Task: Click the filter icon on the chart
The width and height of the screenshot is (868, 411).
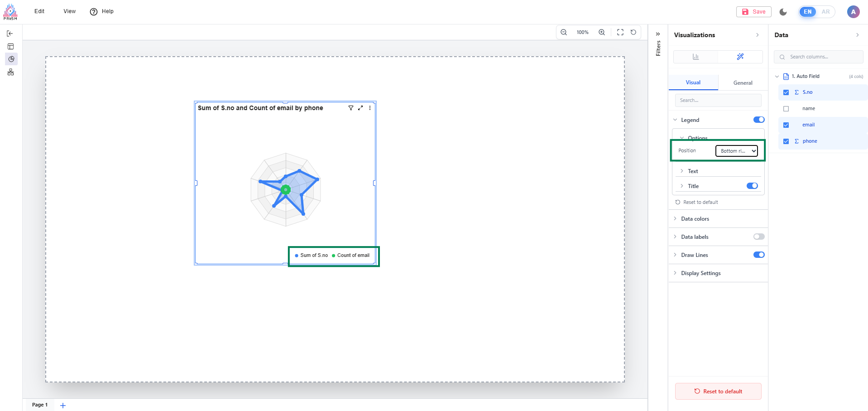Action: (x=351, y=108)
